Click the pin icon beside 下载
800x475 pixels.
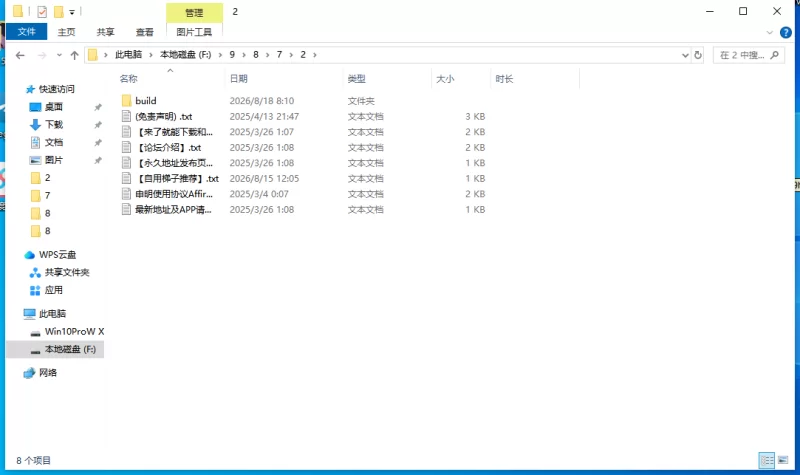pos(98,125)
